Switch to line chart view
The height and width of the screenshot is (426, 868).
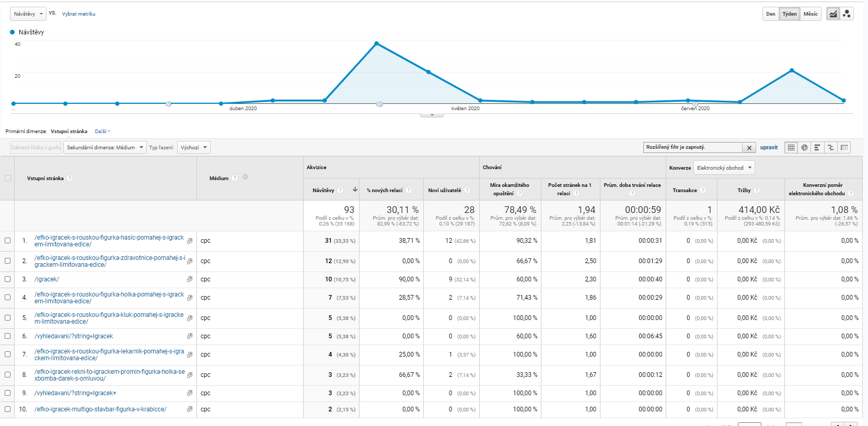tap(833, 14)
